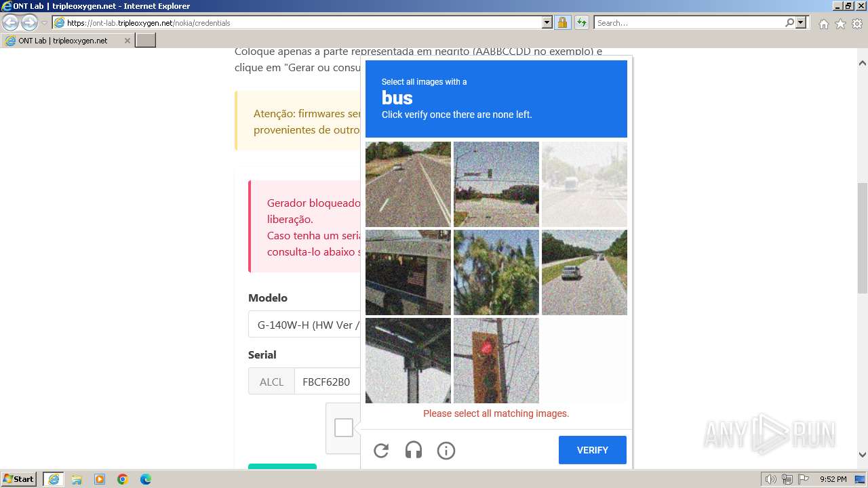The image size is (868, 488).
Task: Open the Windows Start menu
Action: pos(19,479)
